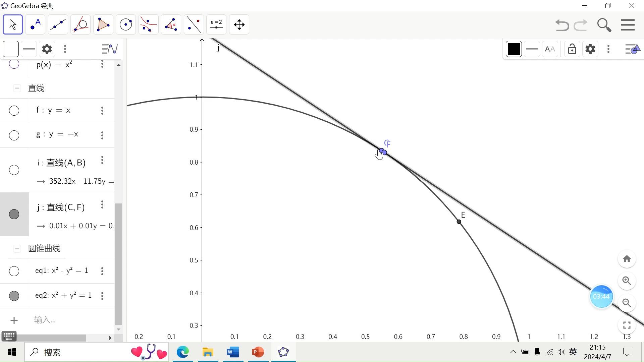Select the Point tool
This screenshot has height=362, width=644.
(35, 24)
